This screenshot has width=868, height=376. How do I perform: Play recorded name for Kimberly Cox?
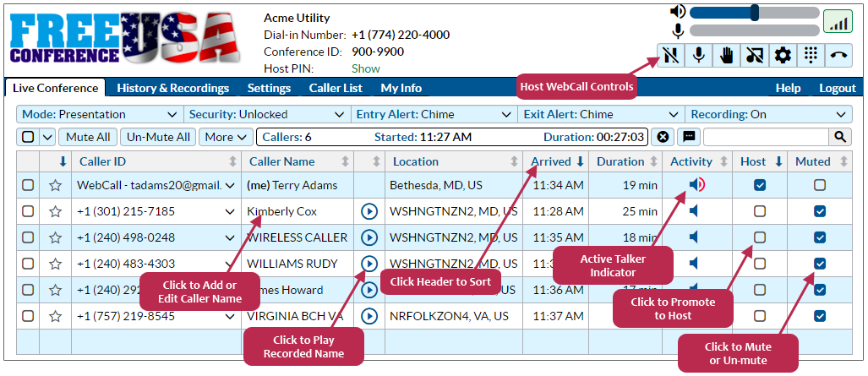tap(369, 211)
